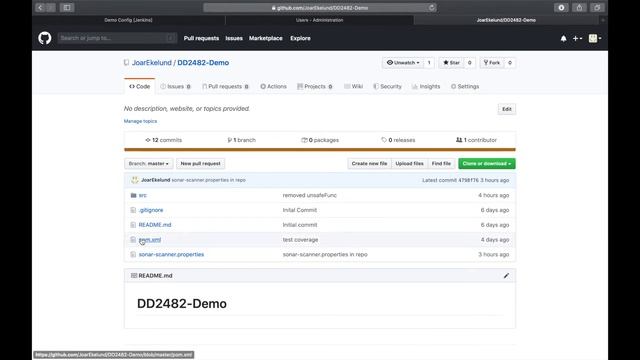The width and height of the screenshot is (640, 360).
Task: Open the JoarEkelund owner link
Action: (x=151, y=62)
